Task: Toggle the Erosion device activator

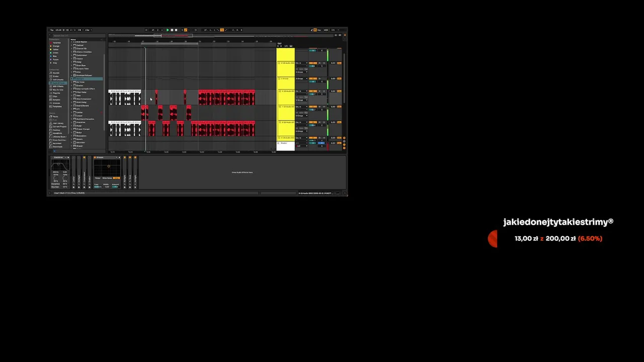Action: click(95, 157)
